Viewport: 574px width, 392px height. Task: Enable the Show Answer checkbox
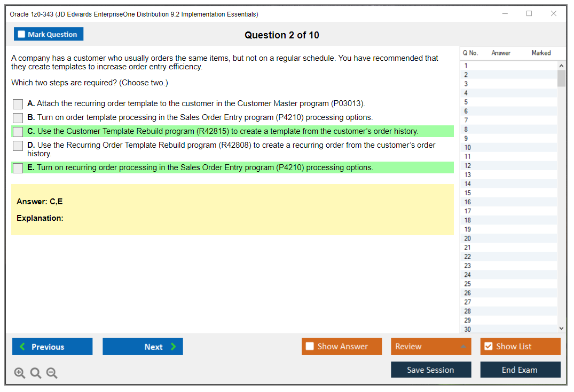[310, 347]
